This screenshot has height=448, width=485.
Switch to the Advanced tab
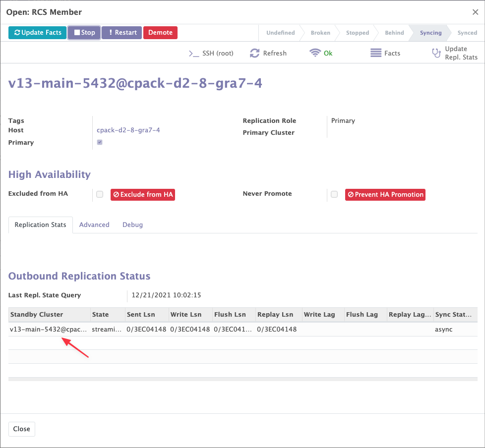pyautogui.click(x=94, y=225)
